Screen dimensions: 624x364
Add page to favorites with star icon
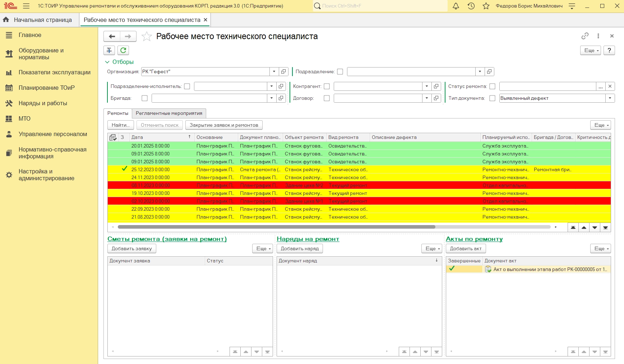click(147, 37)
